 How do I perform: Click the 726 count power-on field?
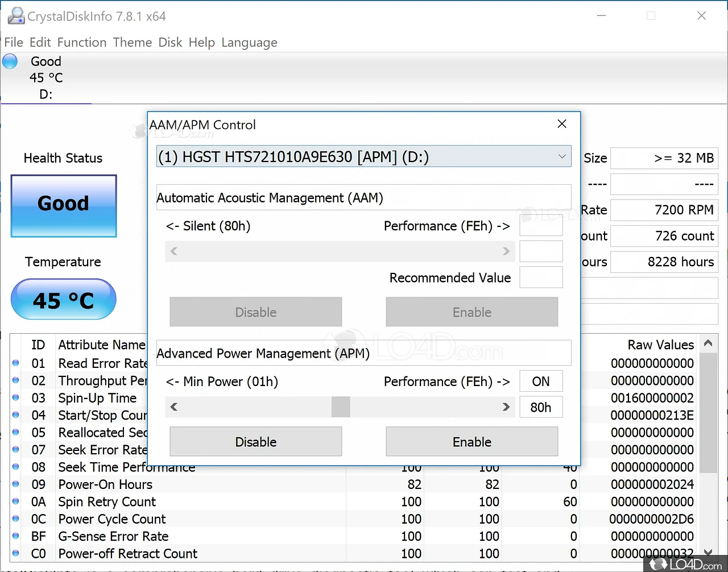click(x=664, y=236)
